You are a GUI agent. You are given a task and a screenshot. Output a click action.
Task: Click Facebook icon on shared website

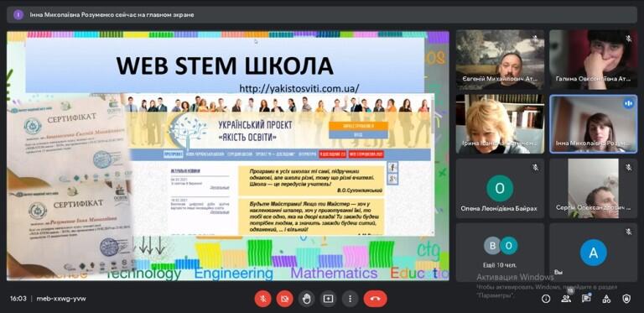pyautogui.click(x=392, y=167)
